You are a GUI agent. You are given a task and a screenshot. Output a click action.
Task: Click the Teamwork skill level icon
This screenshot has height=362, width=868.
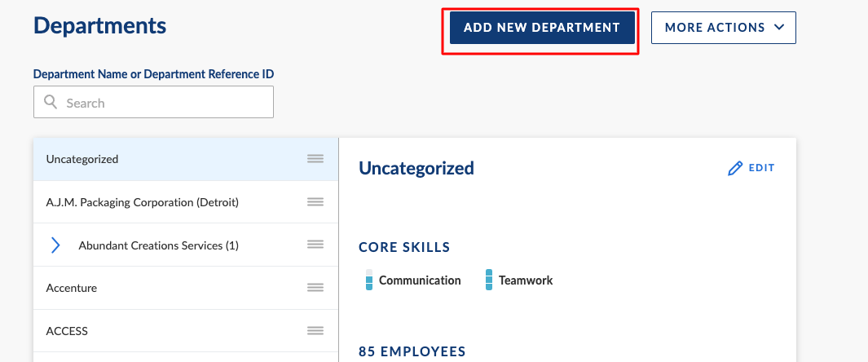coord(489,280)
